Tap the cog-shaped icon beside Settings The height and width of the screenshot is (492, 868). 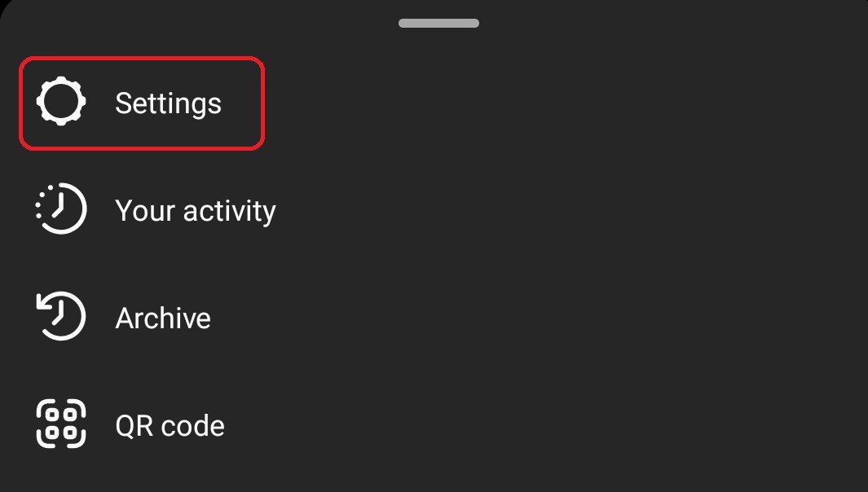pos(61,101)
